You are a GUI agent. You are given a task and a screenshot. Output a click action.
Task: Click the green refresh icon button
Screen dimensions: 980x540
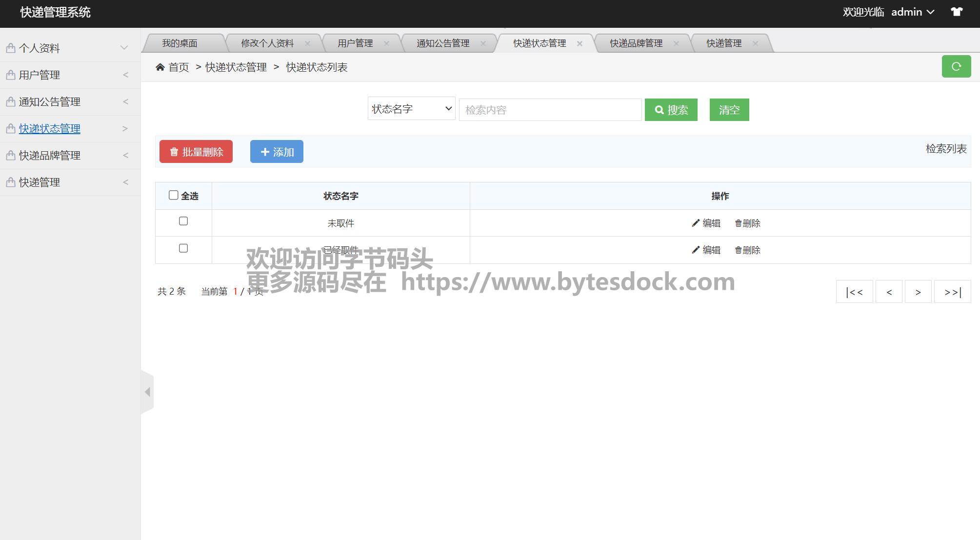point(956,66)
